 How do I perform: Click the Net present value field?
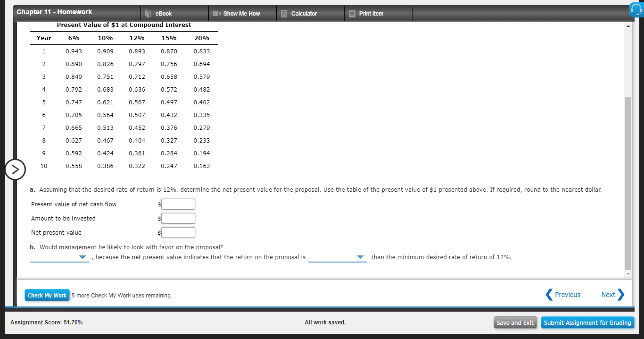click(x=178, y=232)
